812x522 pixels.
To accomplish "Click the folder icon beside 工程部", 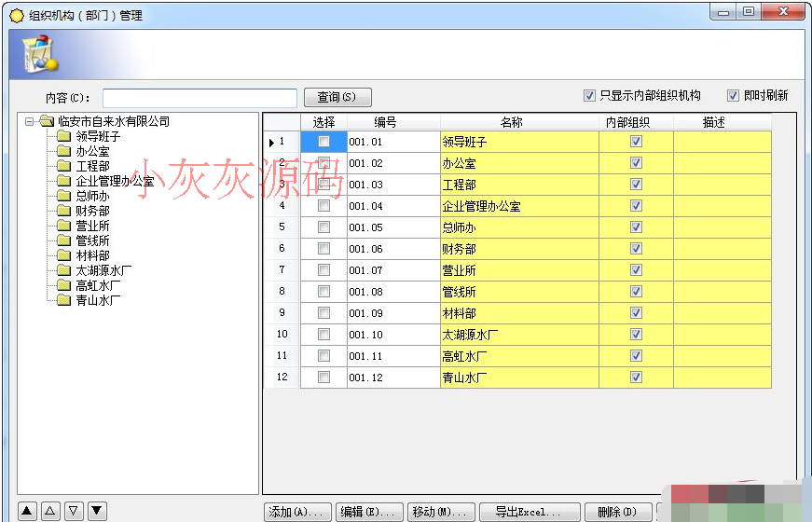I will [x=63, y=166].
